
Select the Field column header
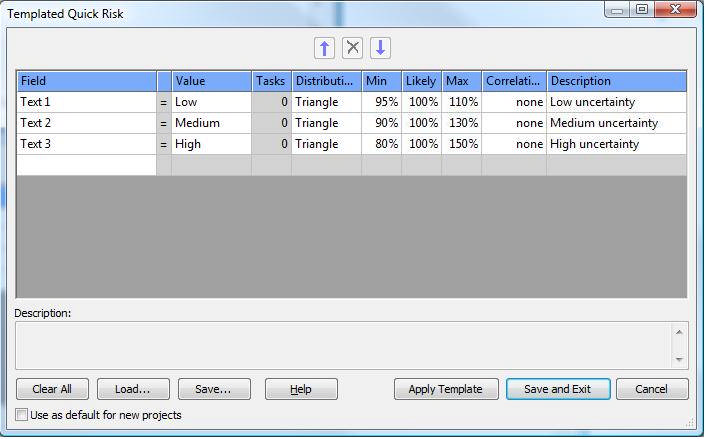click(87, 81)
